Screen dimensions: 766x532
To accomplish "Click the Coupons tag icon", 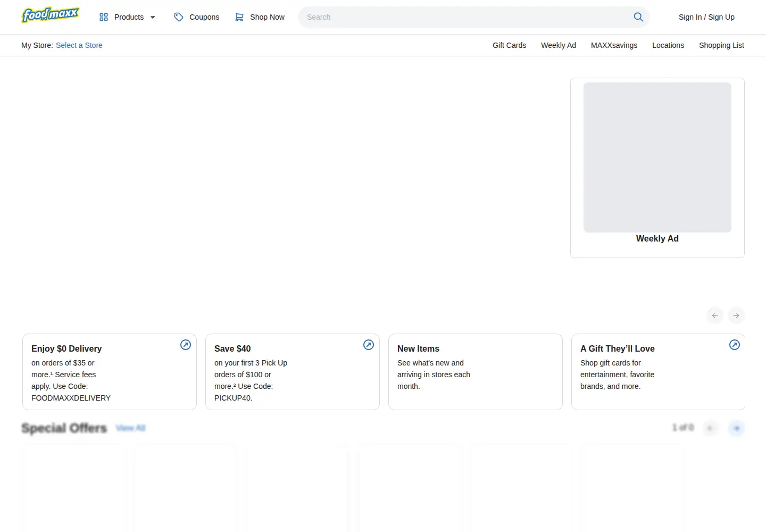I will click(x=179, y=17).
